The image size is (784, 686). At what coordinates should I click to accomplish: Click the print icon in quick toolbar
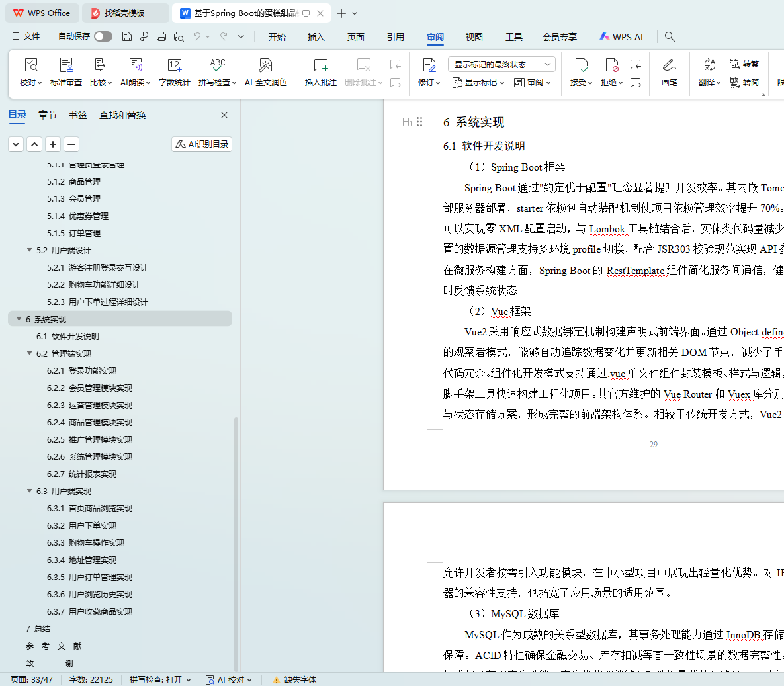[x=161, y=36]
